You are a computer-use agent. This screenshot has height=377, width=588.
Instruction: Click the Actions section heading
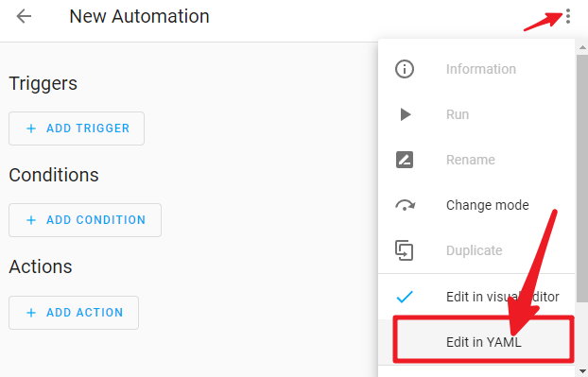(x=40, y=266)
